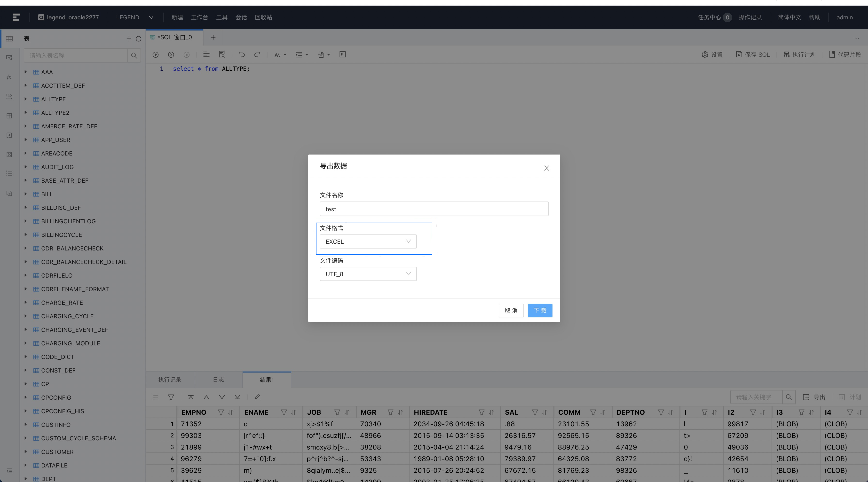Click the 取消 cancel button in the export dialog

click(511, 310)
